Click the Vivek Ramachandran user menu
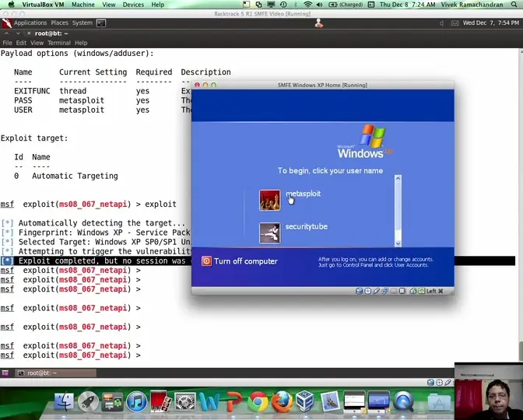Screen dimensions: 523x420 (x=472, y=5)
